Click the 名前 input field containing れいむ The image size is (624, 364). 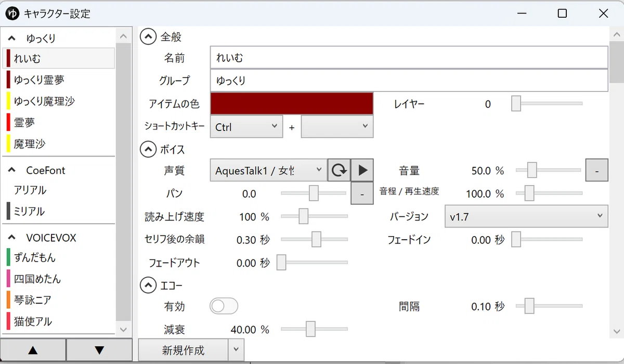409,57
